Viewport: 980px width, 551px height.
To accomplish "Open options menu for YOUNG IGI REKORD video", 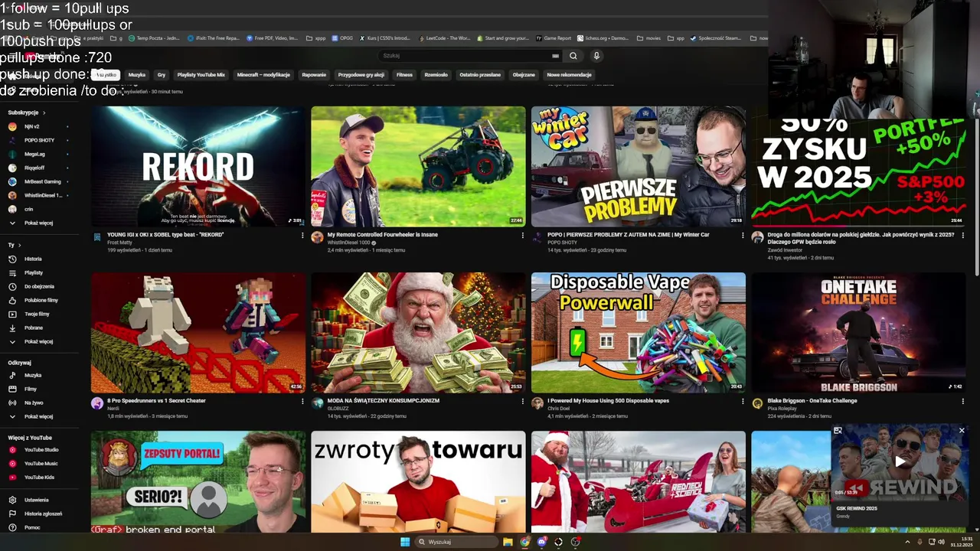I will click(x=302, y=236).
